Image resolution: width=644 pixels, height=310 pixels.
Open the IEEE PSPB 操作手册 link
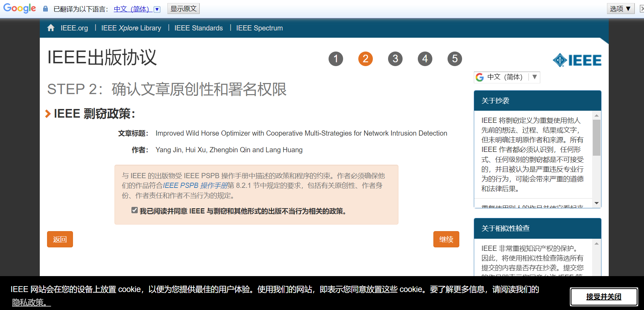[x=195, y=185]
